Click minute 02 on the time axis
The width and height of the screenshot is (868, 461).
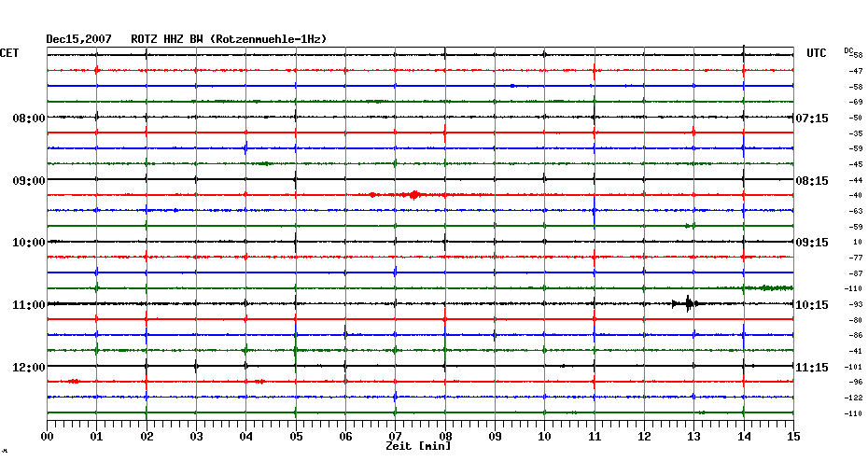147,437
